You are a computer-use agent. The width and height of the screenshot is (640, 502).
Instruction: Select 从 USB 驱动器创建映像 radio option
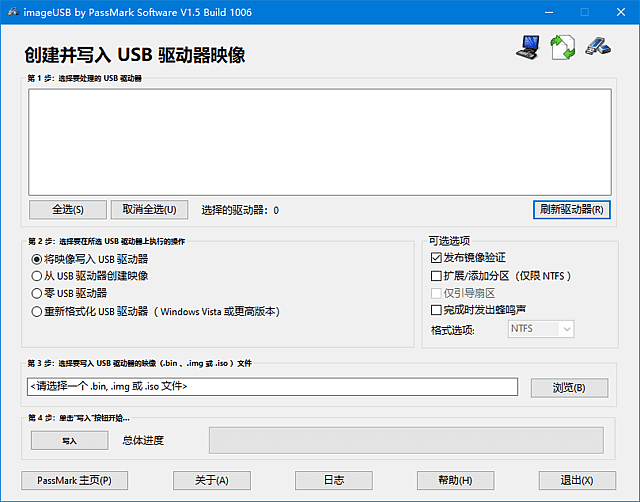coord(37,276)
